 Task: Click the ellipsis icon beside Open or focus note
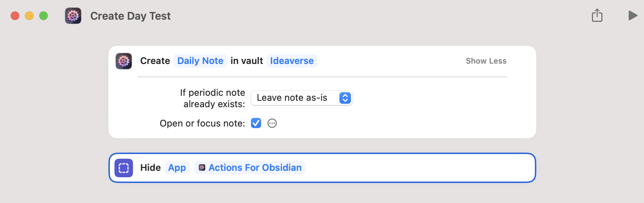(272, 123)
